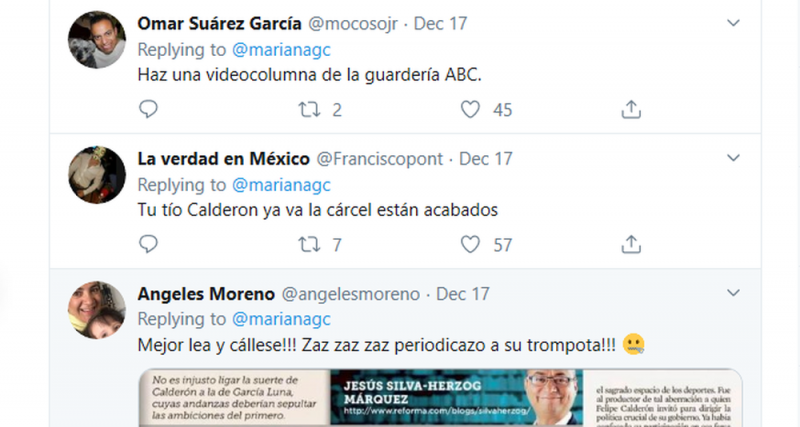Open more options for La verdad en México's tweet
Viewport: 800px width, 427px height.
click(x=733, y=158)
